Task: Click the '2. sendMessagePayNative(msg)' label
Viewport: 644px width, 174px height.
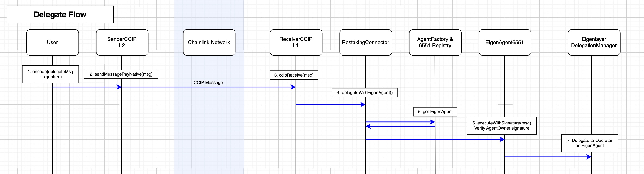Action: coord(121,74)
